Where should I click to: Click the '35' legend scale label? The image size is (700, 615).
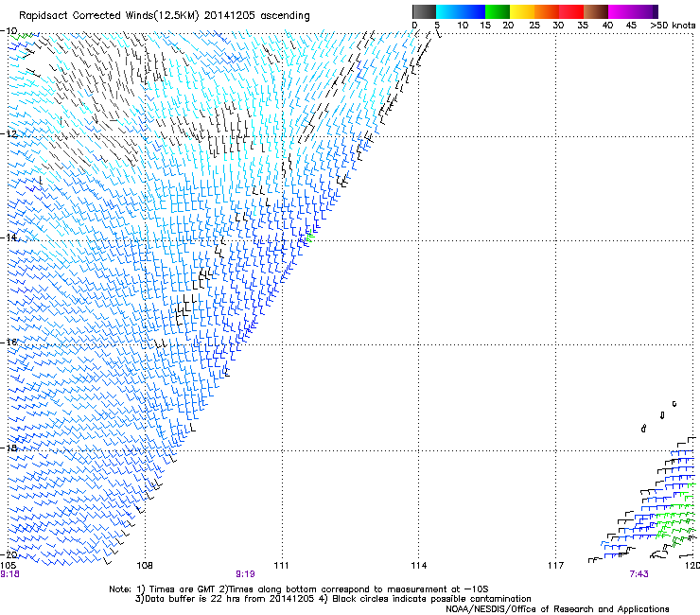pos(583,26)
